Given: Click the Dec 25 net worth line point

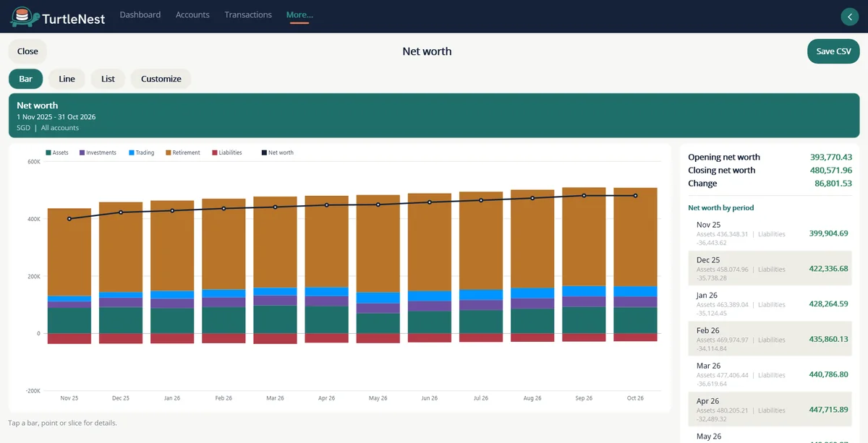Looking at the screenshot, I should [x=121, y=212].
